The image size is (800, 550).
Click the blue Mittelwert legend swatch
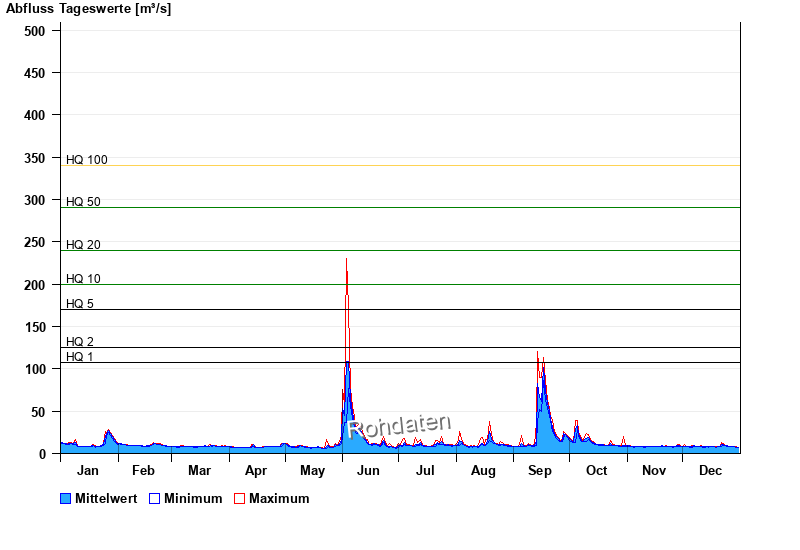65,498
